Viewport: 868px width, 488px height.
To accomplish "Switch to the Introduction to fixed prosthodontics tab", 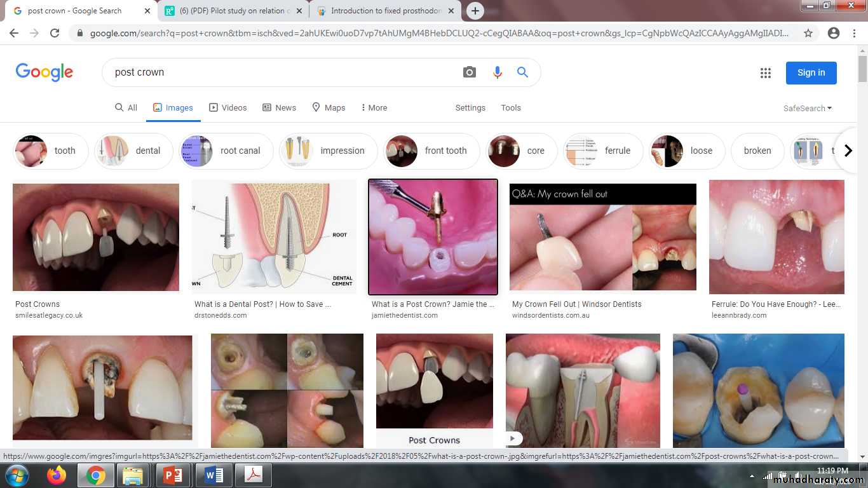I will 385,11.
